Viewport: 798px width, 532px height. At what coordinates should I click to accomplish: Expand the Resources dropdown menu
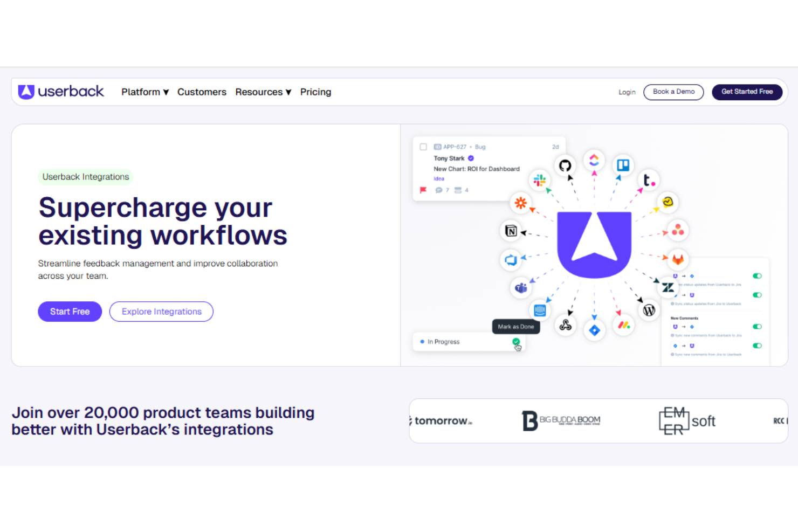[263, 92]
